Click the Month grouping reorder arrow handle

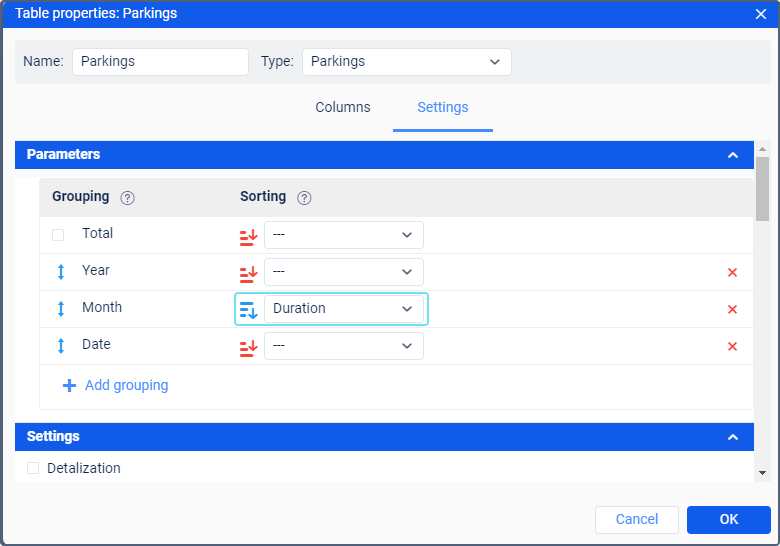(x=61, y=309)
